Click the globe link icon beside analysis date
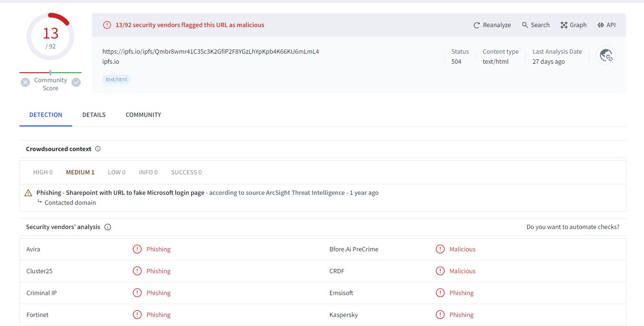Screen dimensions: 644x326 point(606,56)
